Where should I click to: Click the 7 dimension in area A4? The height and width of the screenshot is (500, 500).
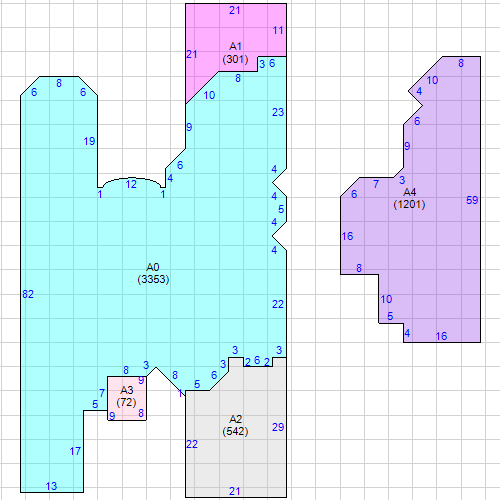point(376,184)
